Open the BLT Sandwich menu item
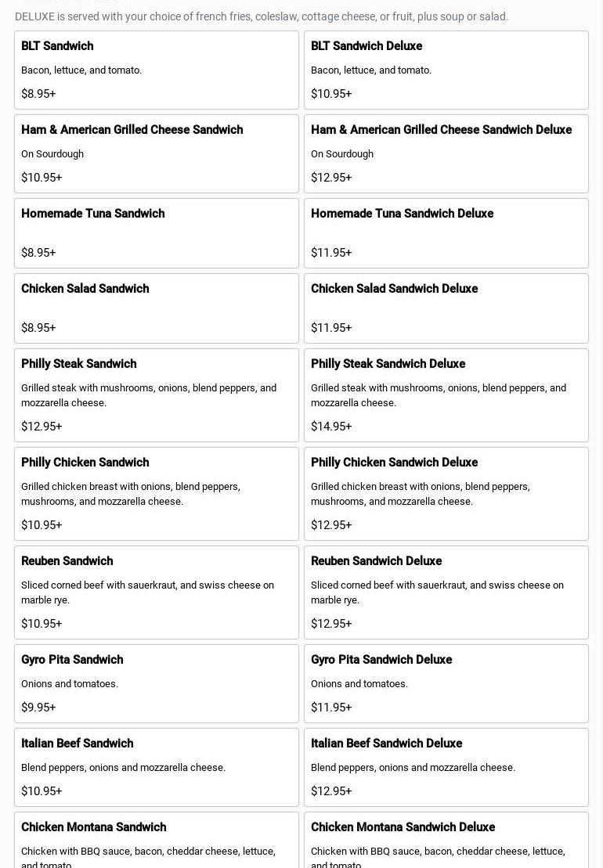603x868 pixels. pyautogui.click(x=157, y=70)
